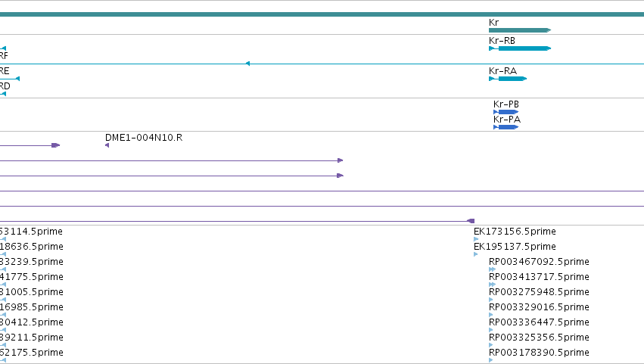Screen dimensions: 644x364
Task: Select the RP003275948.5prime arrow glyph
Action: click(491, 300)
